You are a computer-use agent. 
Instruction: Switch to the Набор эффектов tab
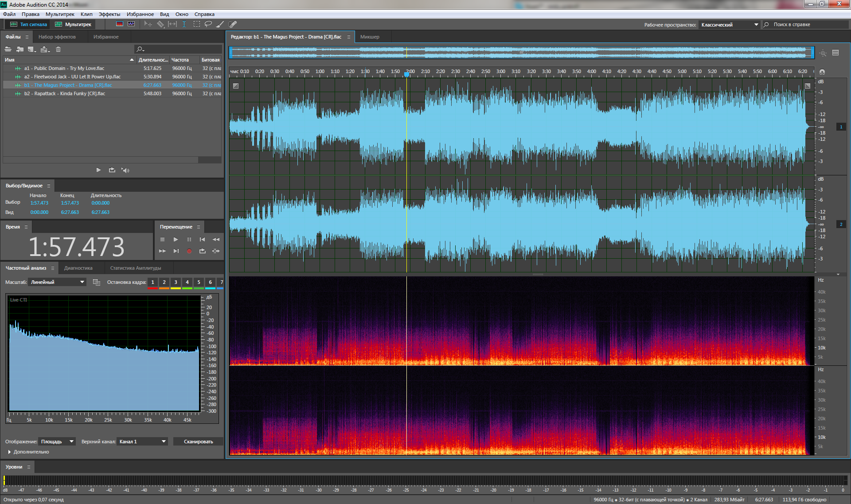click(x=57, y=37)
